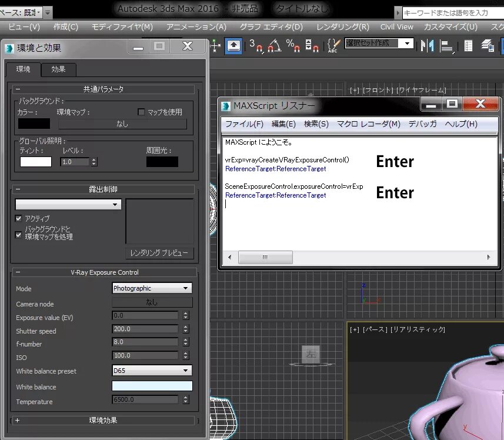Click レンダリング プレビュー button
The width and height of the screenshot is (504, 440).
[159, 253]
